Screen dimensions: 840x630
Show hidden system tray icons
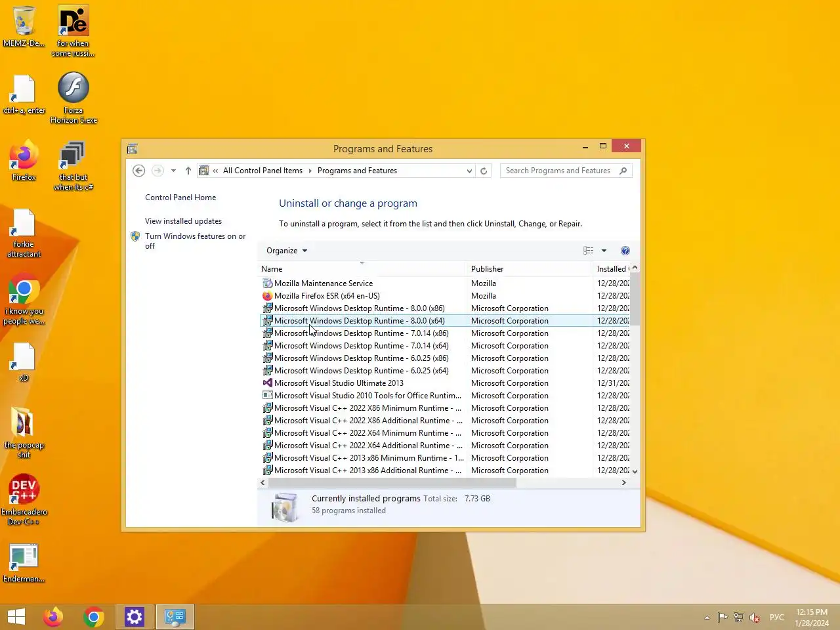click(x=707, y=618)
